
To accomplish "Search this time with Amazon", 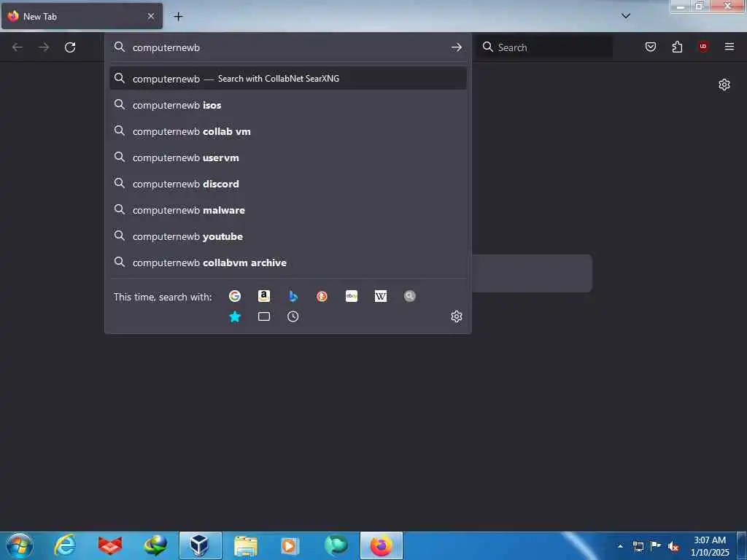I will (x=264, y=296).
